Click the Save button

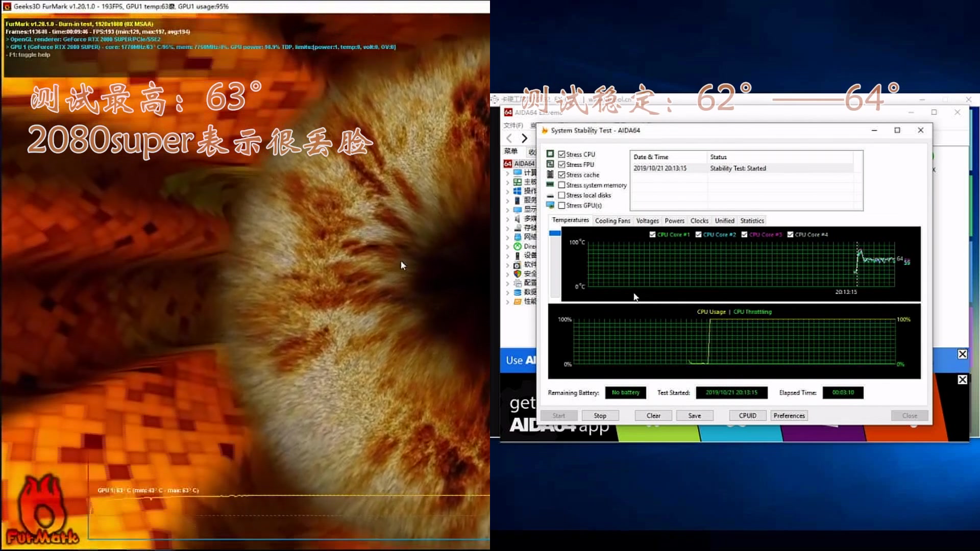tap(694, 416)
